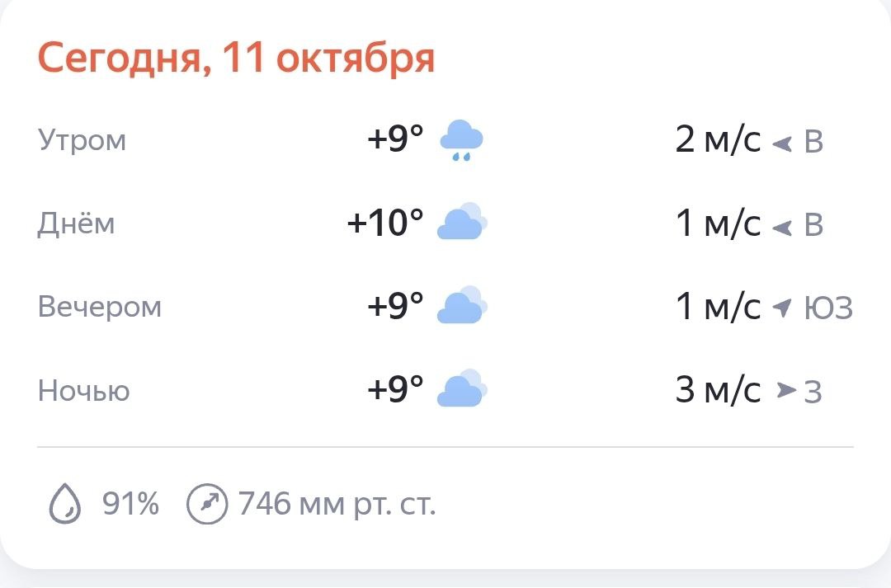Click the wind arrow in the Днём row
Image resolution: width=891 pixels, height=588 pixels.
point(781,226)
